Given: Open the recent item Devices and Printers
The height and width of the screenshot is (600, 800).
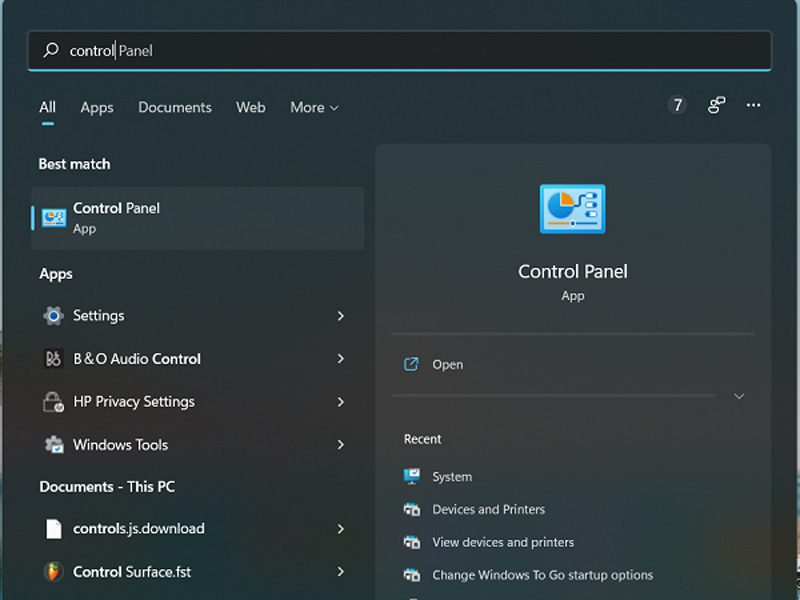Looking at the screenshot, I should pos(488,510).
